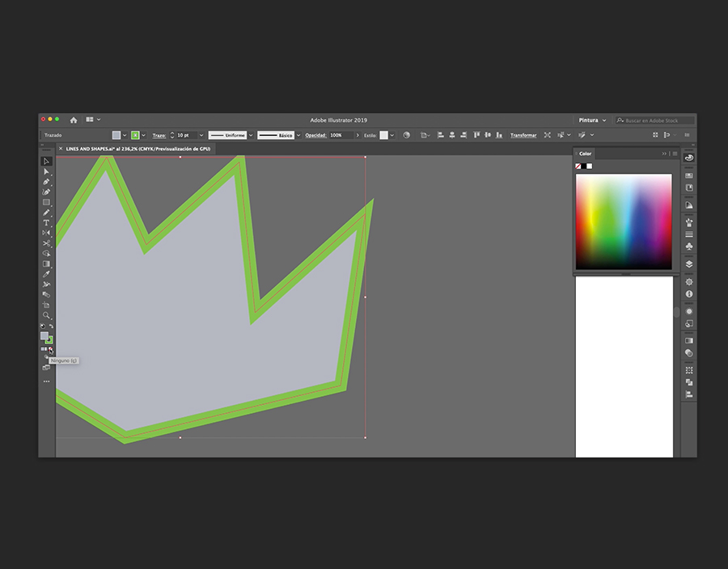Open the arrange documents dropdown
The height and width of the screenshot is (569, 728).
(93, 120)
